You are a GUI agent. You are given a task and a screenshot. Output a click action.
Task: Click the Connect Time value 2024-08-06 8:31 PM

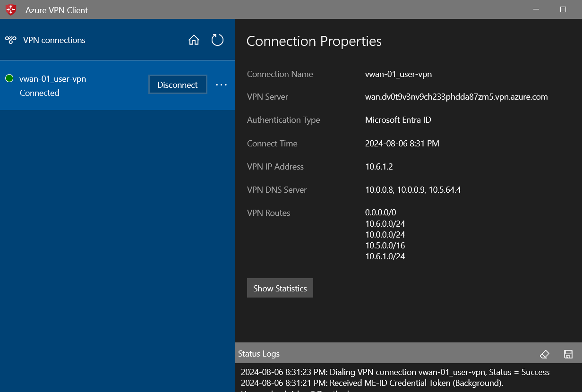402,144
